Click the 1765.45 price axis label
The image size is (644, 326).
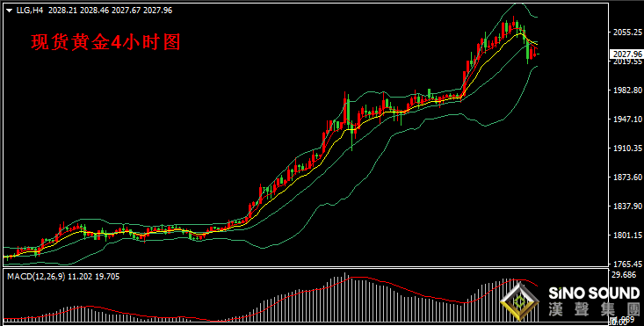[x=627, y=264]
